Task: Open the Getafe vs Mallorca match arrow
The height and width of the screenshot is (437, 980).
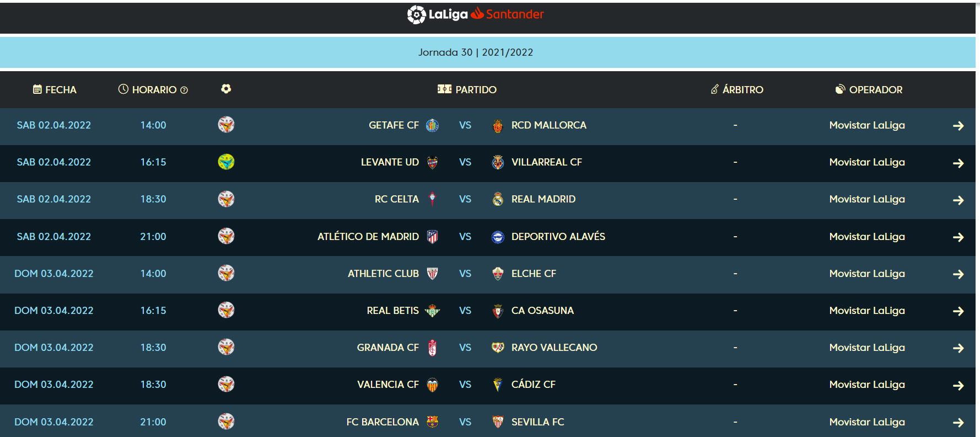Action: 958,126
